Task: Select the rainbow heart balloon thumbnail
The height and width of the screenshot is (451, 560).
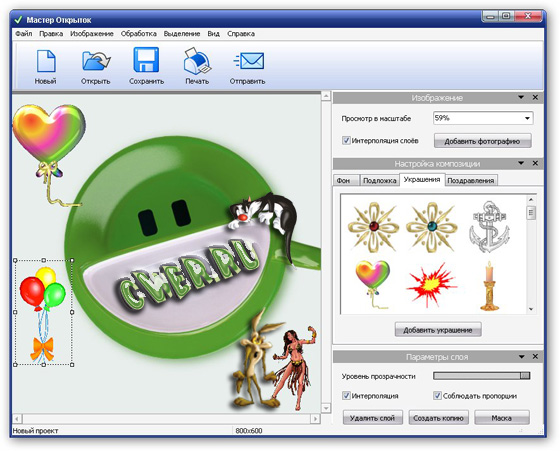Action: (372, 284)
